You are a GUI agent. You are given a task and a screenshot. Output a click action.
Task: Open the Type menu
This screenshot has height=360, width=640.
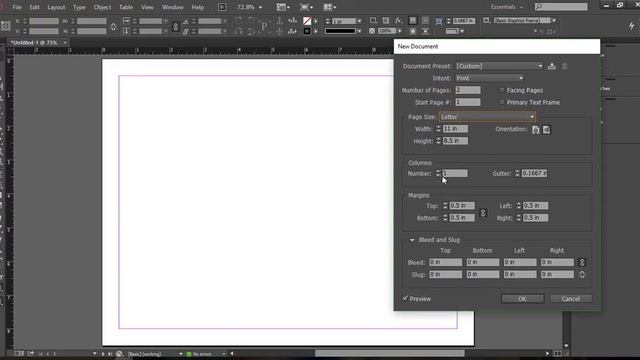(x=79, y=7)
